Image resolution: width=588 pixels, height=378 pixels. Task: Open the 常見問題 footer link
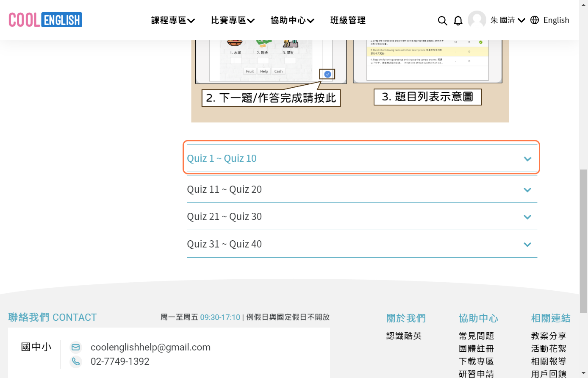(x=476, y=336)
